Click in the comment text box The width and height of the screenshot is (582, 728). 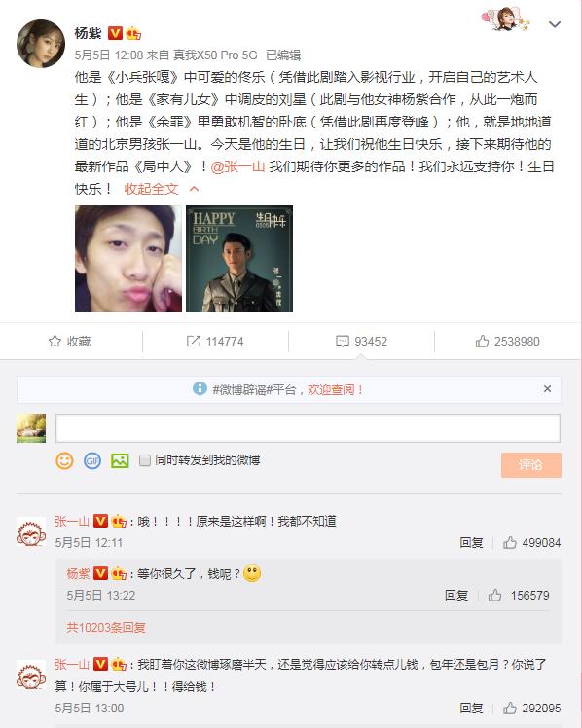(308, 428)
